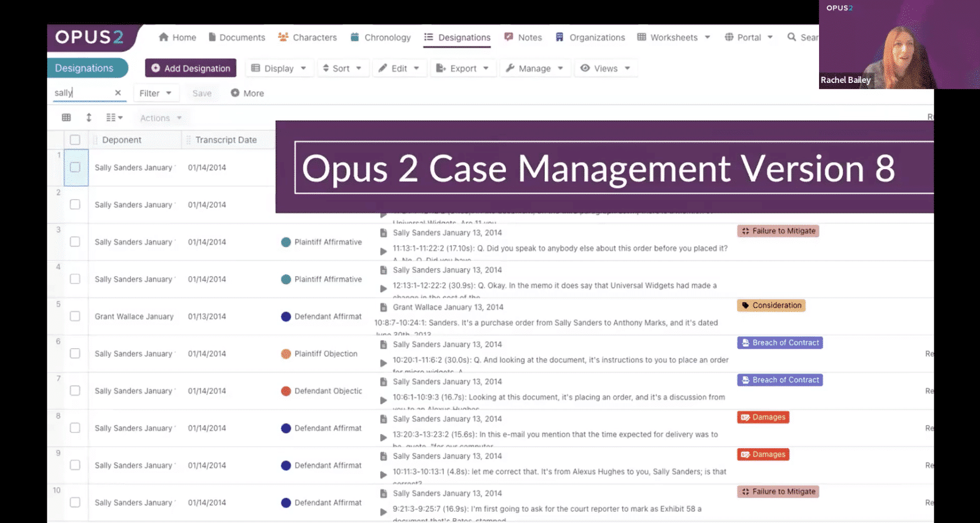Click the orange Plaintiff Objection color dot
Viewport: 980px width, 523px height.
click(286, 354)
